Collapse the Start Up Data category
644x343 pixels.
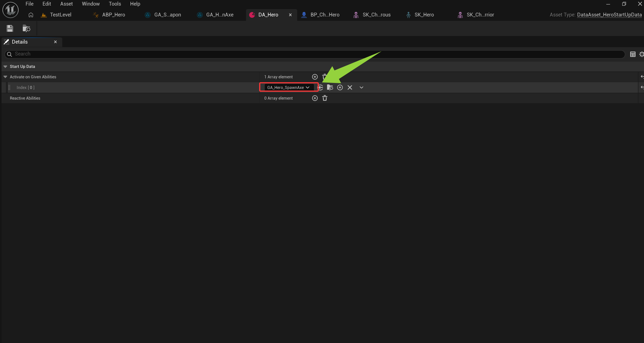coord(5,66)
